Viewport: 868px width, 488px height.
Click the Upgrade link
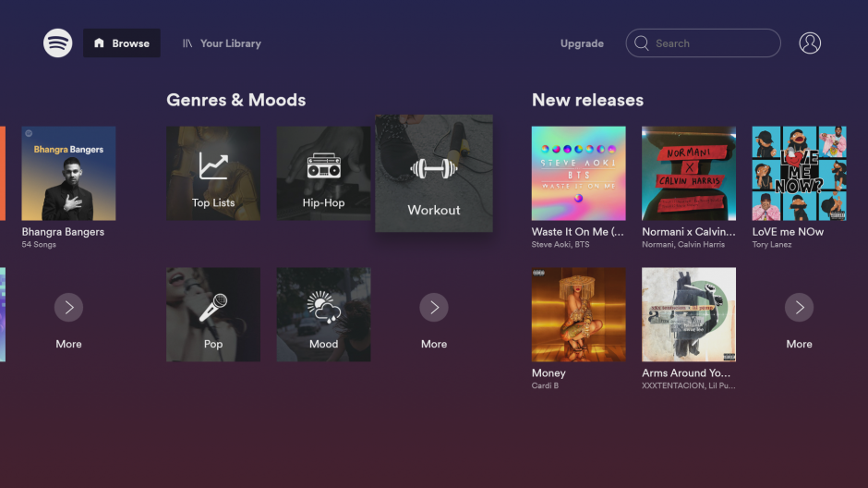tap(582, 43)
